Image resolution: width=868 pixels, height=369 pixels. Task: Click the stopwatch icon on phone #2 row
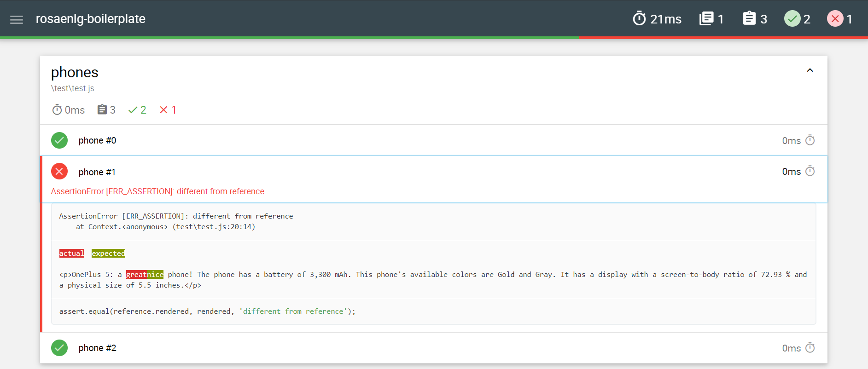(x=810, y=347)
